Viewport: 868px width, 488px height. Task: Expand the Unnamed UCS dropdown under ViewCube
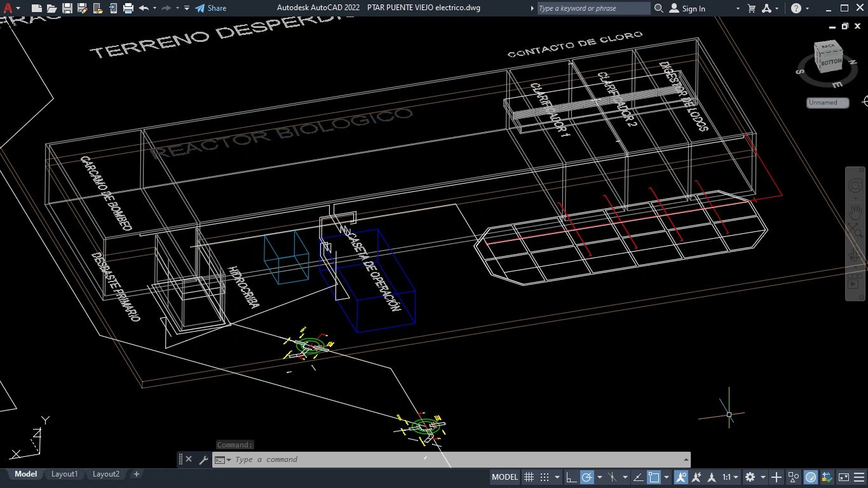point(828,102)
